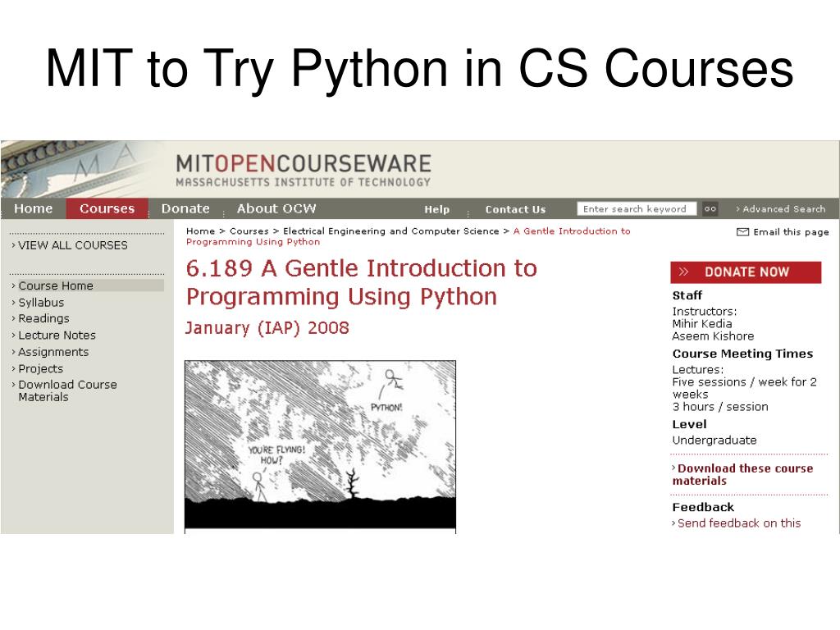Click the course title 6.189 heading

pos(361,282)
